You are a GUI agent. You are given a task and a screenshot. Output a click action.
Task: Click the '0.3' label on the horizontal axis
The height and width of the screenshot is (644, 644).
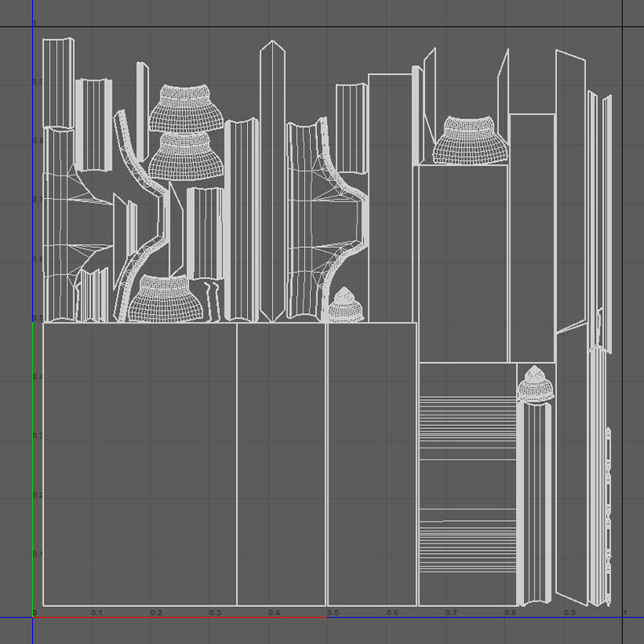click(x=215, y=613)
